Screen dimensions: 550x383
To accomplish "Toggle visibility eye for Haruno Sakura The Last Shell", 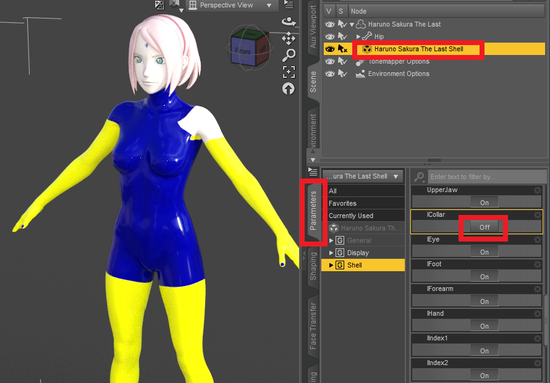I will (x=329, y=49).
